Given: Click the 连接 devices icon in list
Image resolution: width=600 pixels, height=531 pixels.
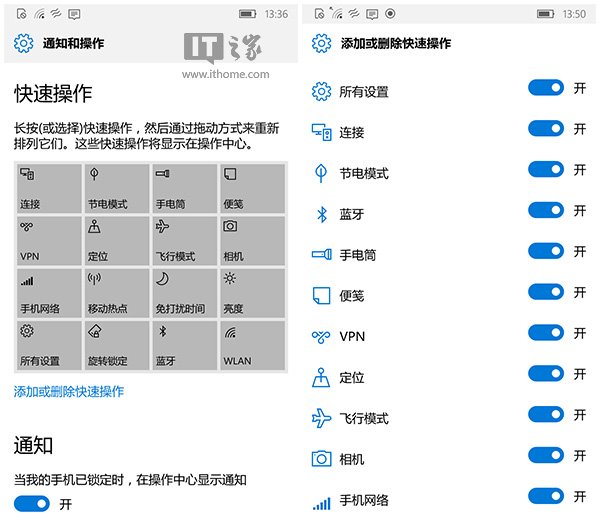Looking at the screenshot, I should (x=321, y=132).
